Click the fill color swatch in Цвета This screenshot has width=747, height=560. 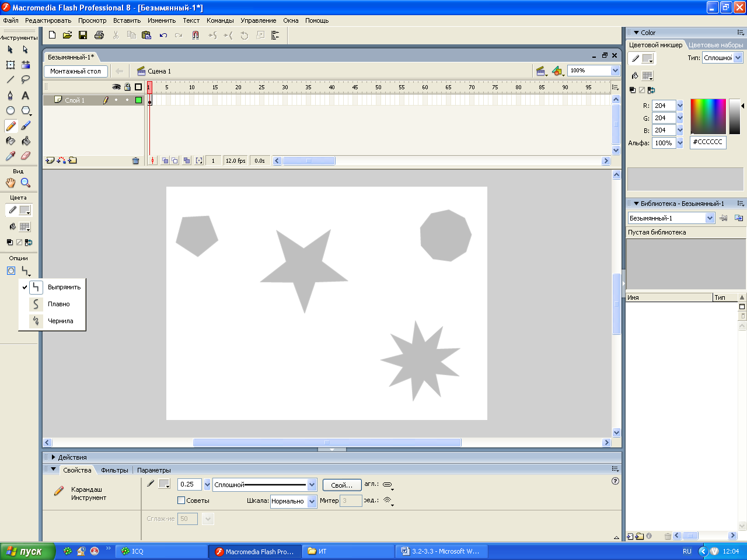[25, 227]
